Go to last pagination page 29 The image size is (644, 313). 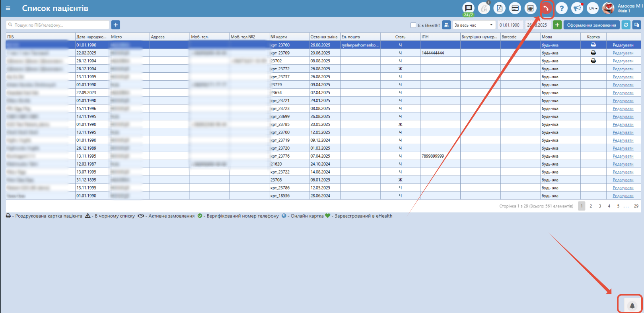(x=636, y=206)
